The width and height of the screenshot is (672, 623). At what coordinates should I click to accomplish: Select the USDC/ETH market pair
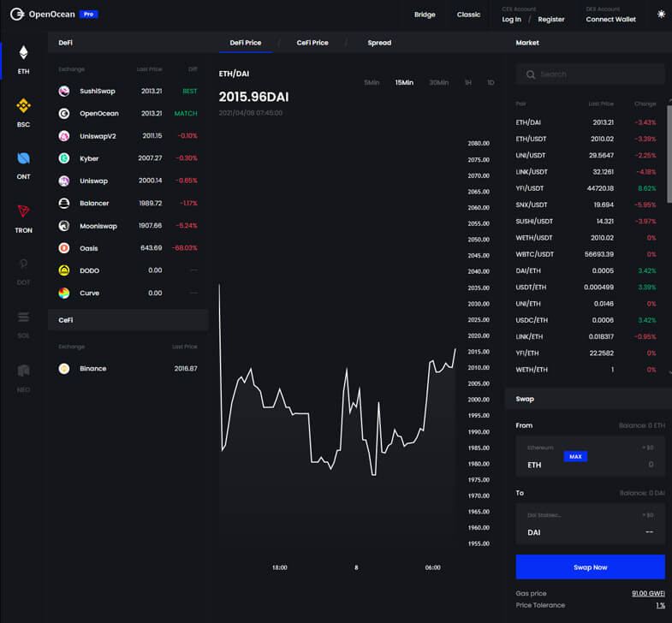586,320
